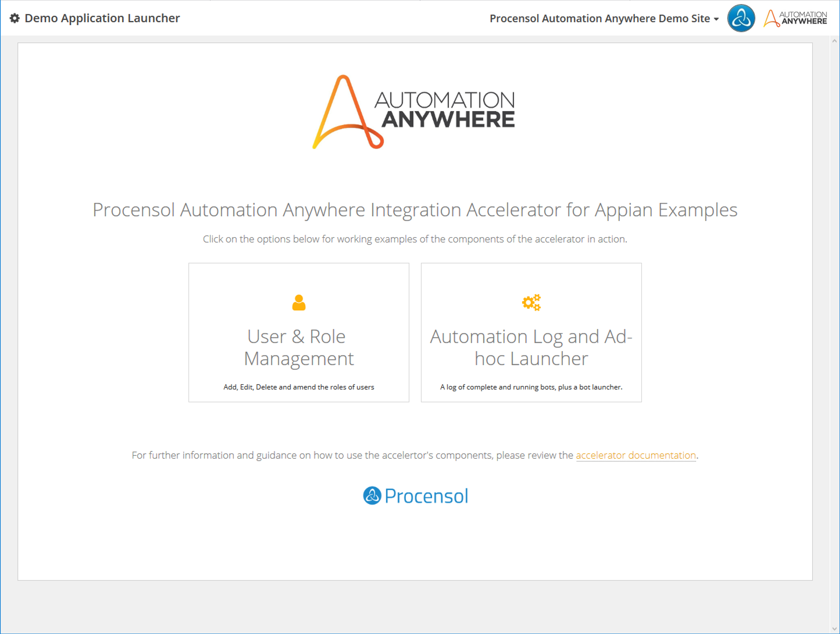Open the Demo Application Launcher tab

(x=94, y=18)
